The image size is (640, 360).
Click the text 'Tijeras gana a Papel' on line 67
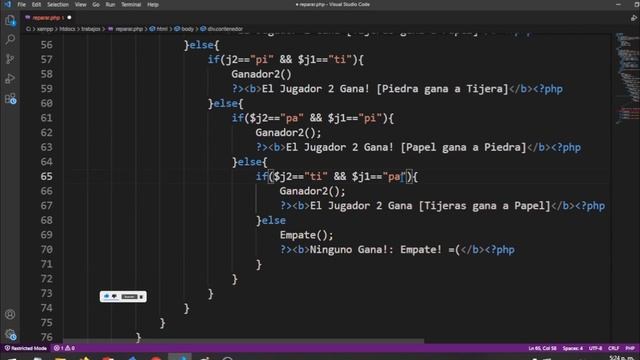484,206
